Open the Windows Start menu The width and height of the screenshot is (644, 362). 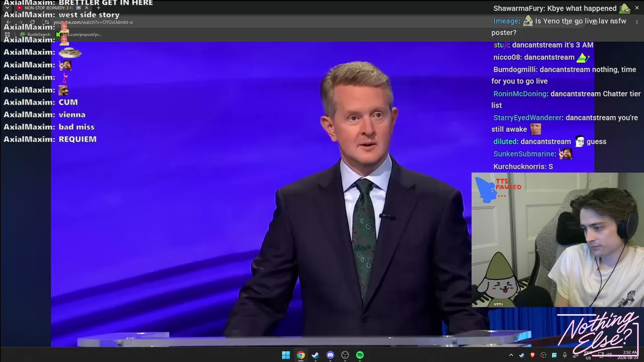[286, 355]
